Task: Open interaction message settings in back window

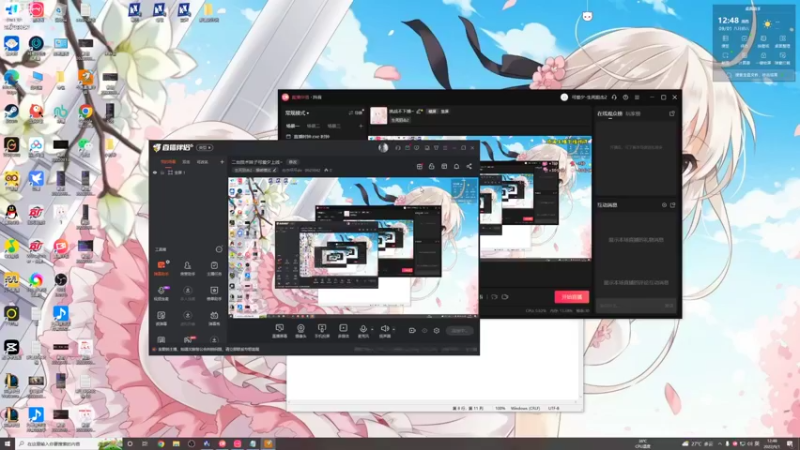Action: tap(664, 205)
